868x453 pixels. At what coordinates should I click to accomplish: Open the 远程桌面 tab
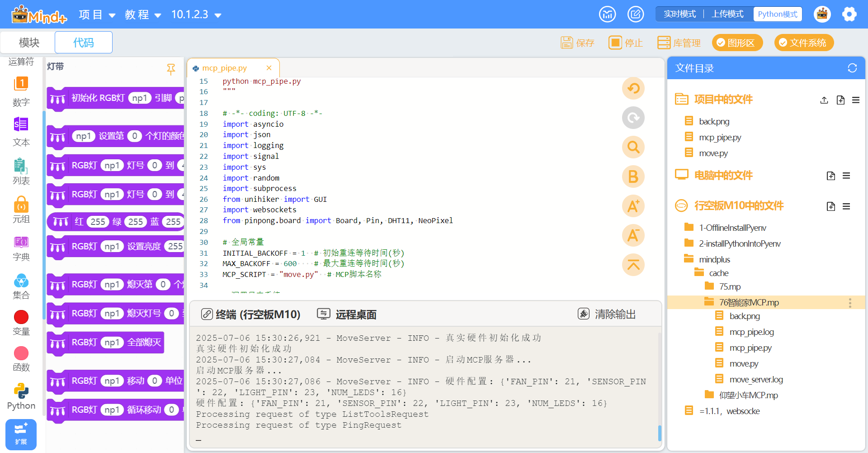point(347,314)
